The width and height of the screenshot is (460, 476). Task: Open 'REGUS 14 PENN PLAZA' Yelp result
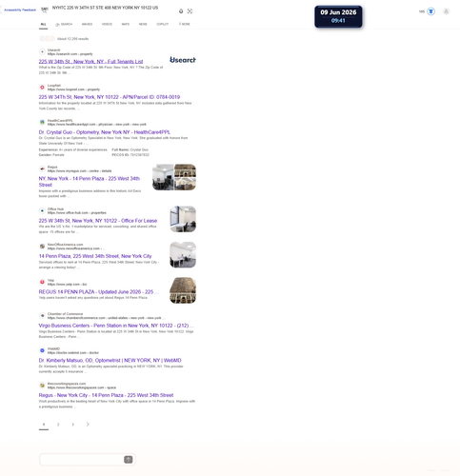pos(99,292)
